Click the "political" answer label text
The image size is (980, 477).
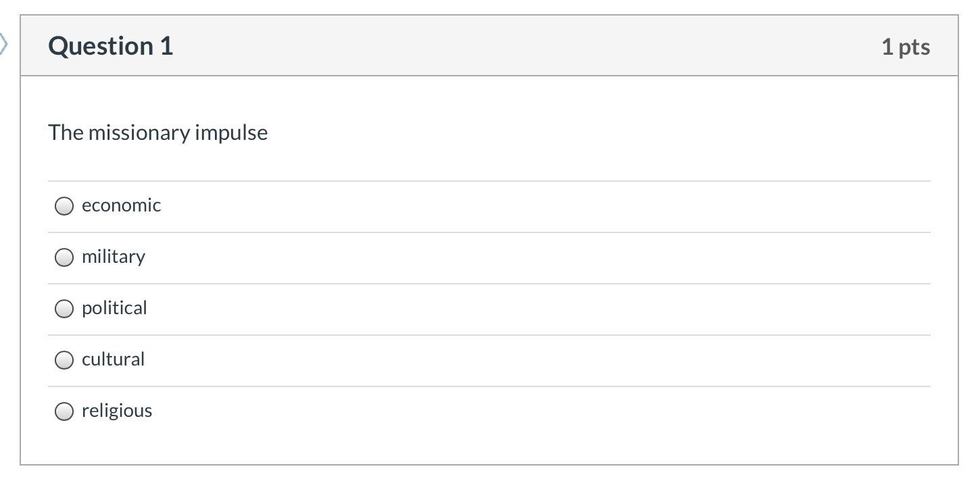point(114,308)
